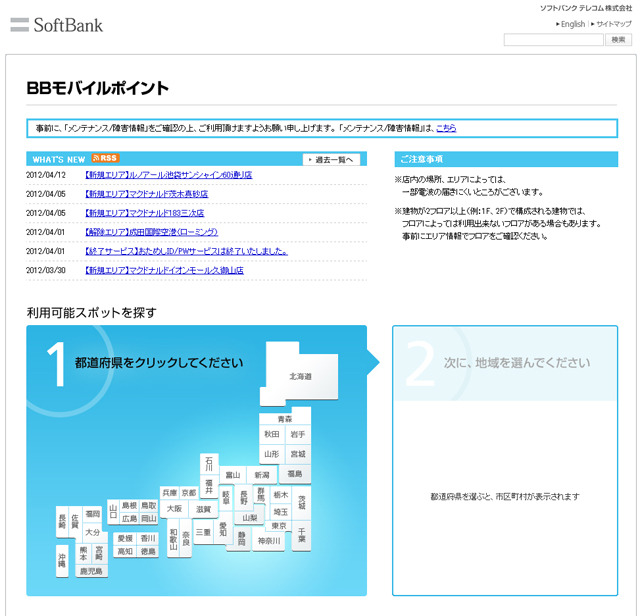Select 滋賀 prefecture on the map
The image size is (640, 616).
tap(203, 509)
